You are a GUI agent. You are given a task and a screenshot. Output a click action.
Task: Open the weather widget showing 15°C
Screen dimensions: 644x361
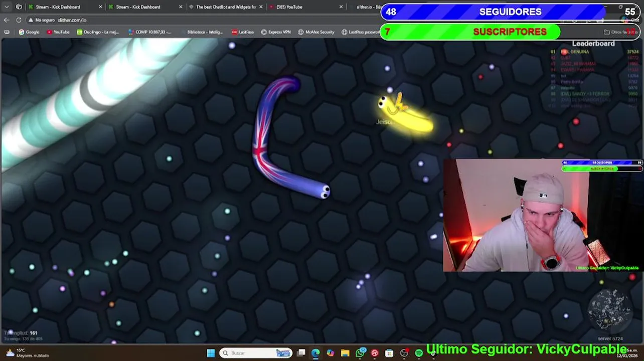click(x=28, y=353)
